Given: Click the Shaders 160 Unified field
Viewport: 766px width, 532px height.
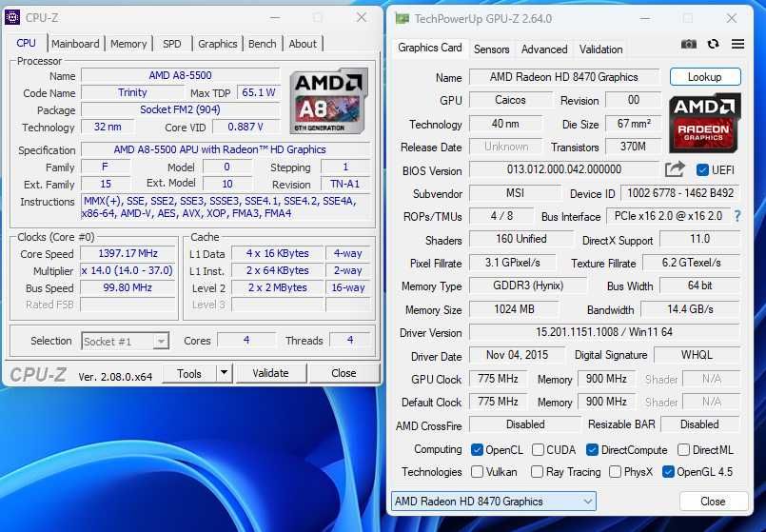Looking at the screenshot, I should click(521, 239).
